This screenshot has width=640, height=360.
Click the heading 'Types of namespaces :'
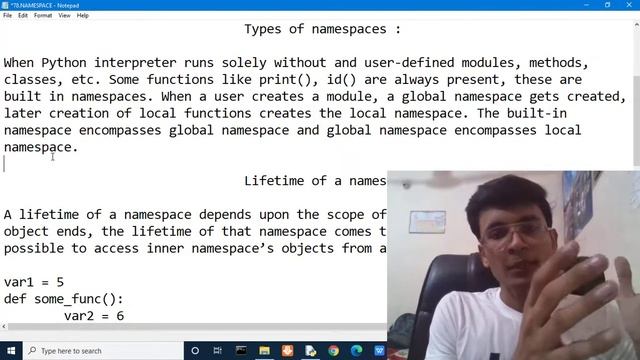pyautogui.click(x=323, y=29)
